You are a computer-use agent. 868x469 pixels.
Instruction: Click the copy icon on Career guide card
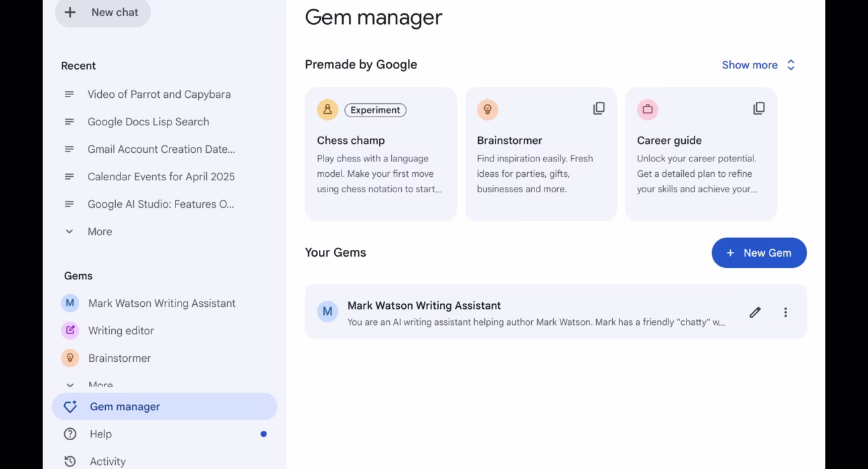click(x=759, y=109)
